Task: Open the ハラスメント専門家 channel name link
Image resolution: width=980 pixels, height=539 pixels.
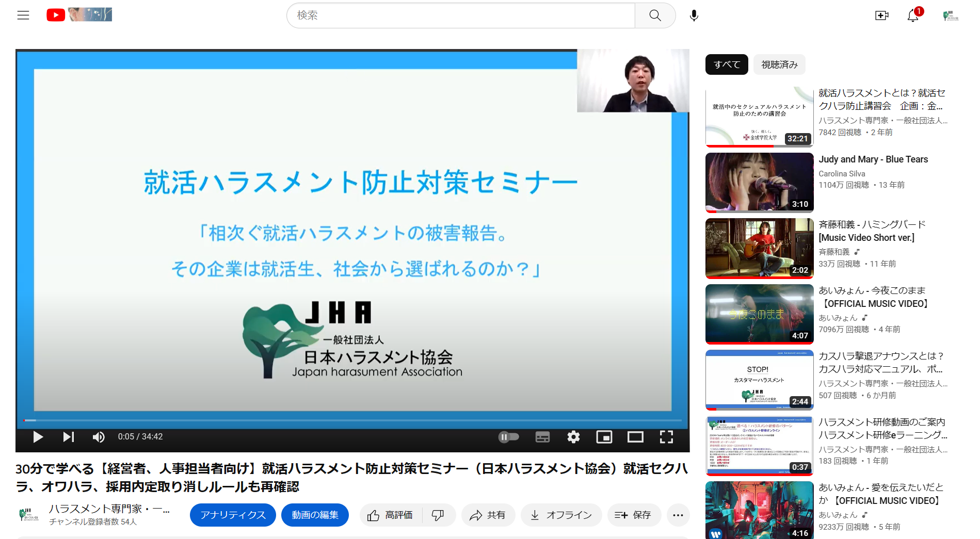Action: tap(109, 509)
